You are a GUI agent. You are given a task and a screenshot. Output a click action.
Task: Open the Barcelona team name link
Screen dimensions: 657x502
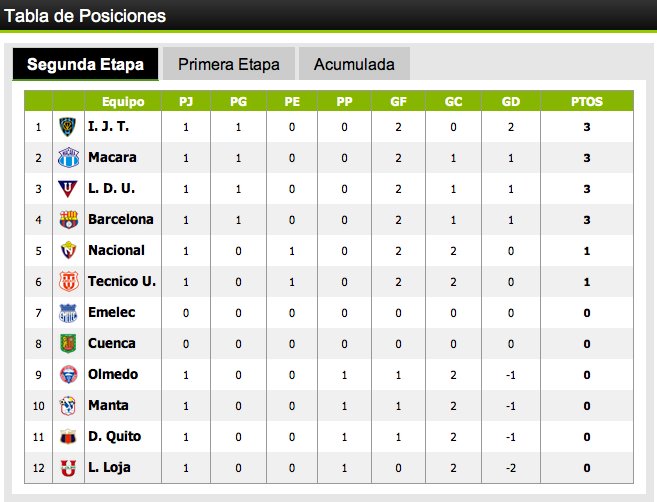pos(121,219)
